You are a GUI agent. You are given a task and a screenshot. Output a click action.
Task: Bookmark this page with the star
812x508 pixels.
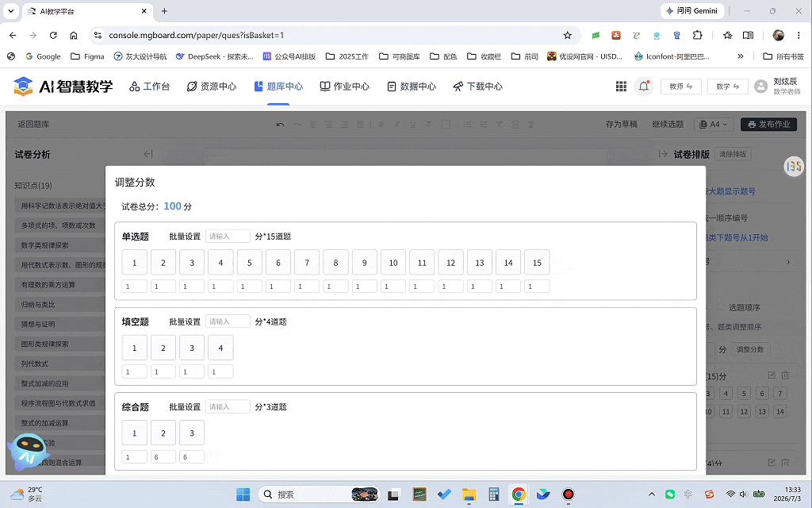[568, 35]
